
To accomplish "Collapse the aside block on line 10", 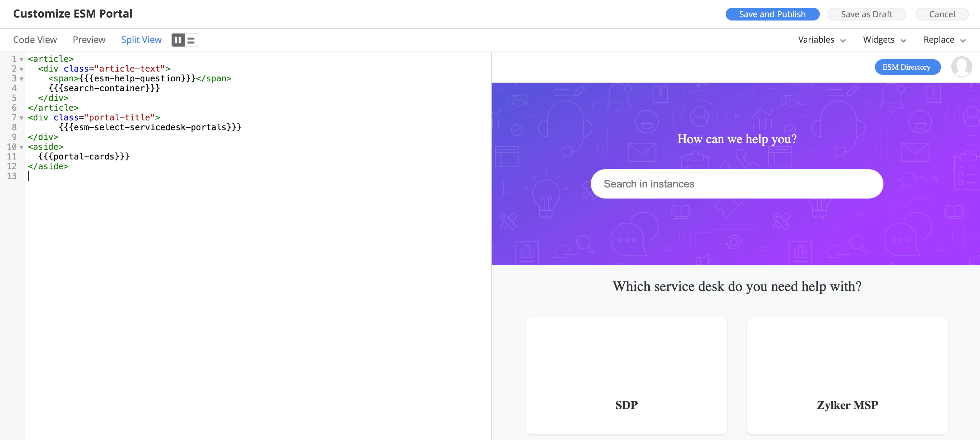I will (22, 147).
